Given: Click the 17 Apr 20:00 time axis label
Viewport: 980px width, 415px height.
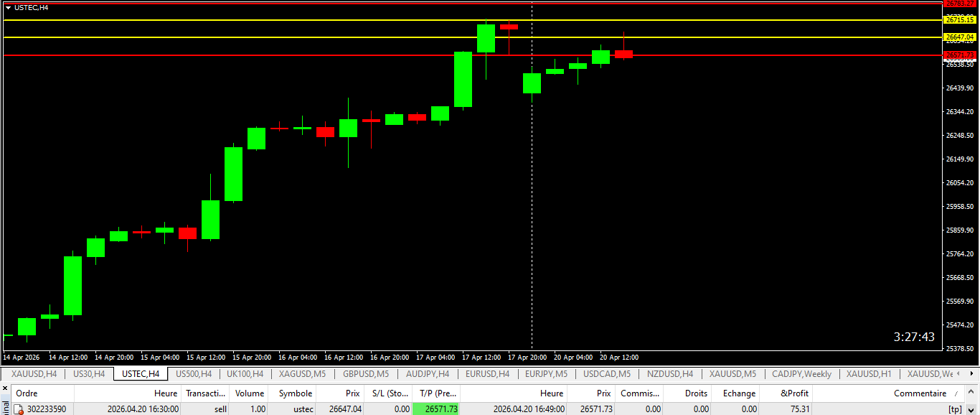Looking at the screenshot, I should coord(527,357).
